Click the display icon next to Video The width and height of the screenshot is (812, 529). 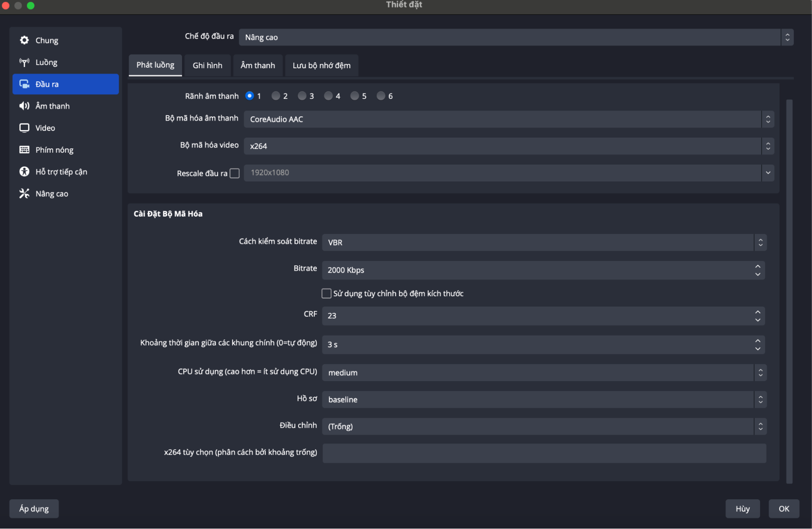[x=24, y=128]
